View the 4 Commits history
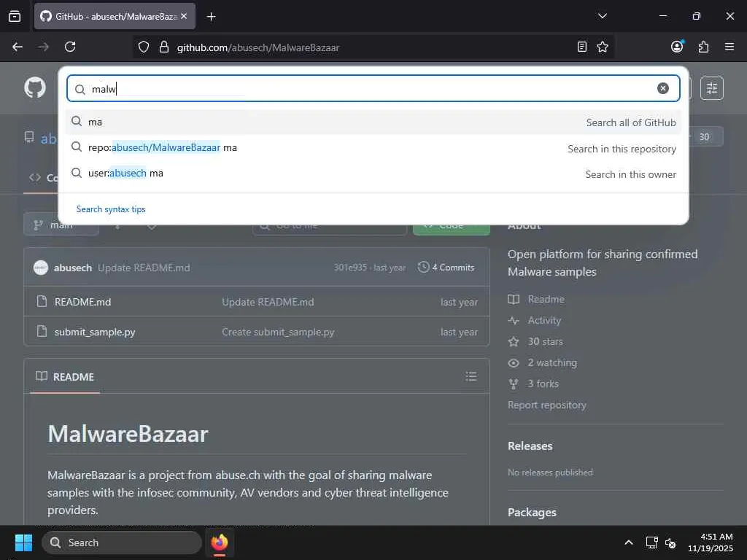 click(446, 268)
